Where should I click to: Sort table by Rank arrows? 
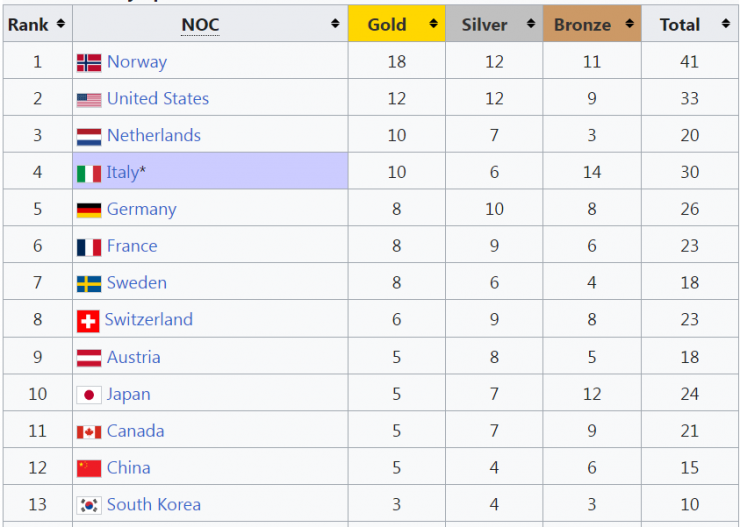61,24
